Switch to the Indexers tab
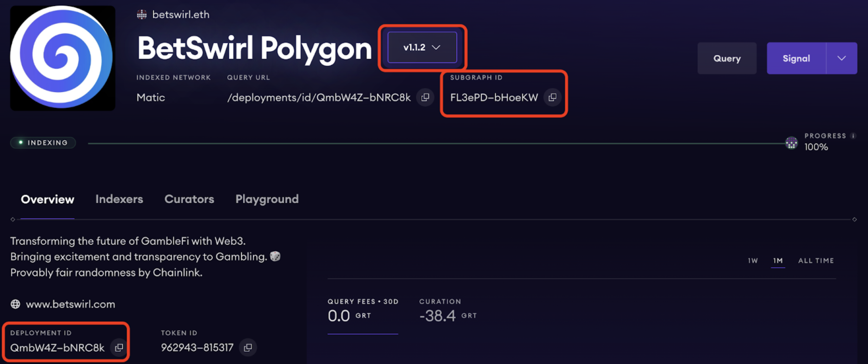The image size is (868, 364). (119, 199)
